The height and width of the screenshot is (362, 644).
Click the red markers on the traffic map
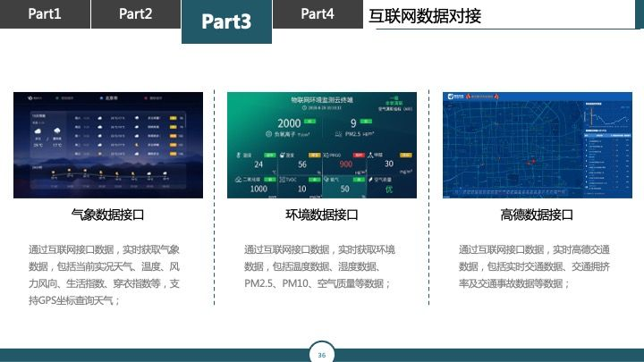point(531,162)
